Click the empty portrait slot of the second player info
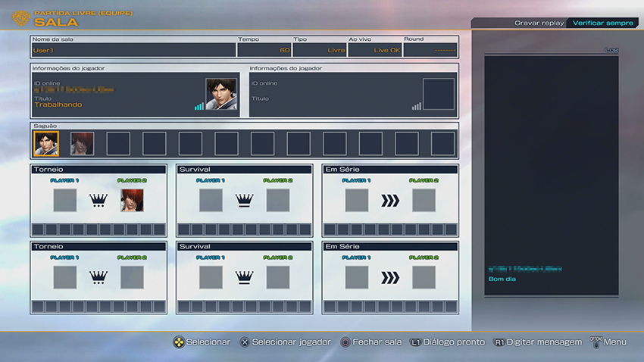This screenshot has height=362, width=644. coord(439,94)
